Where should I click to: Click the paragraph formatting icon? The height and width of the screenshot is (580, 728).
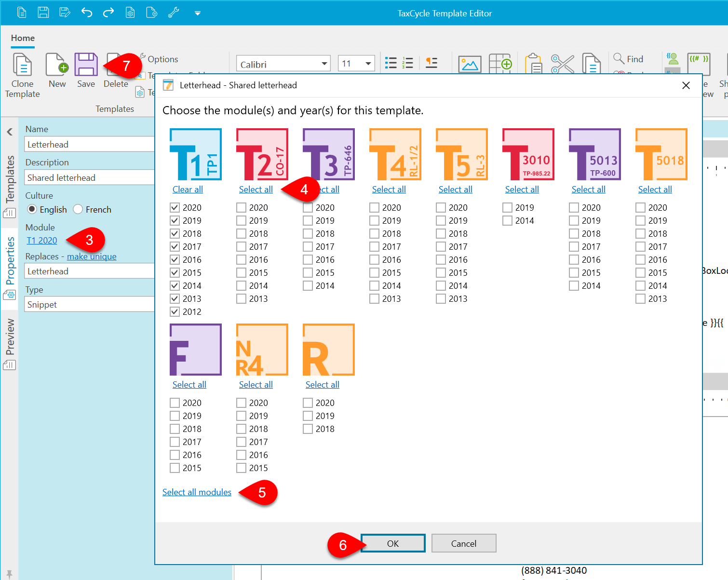coord(431,63)
